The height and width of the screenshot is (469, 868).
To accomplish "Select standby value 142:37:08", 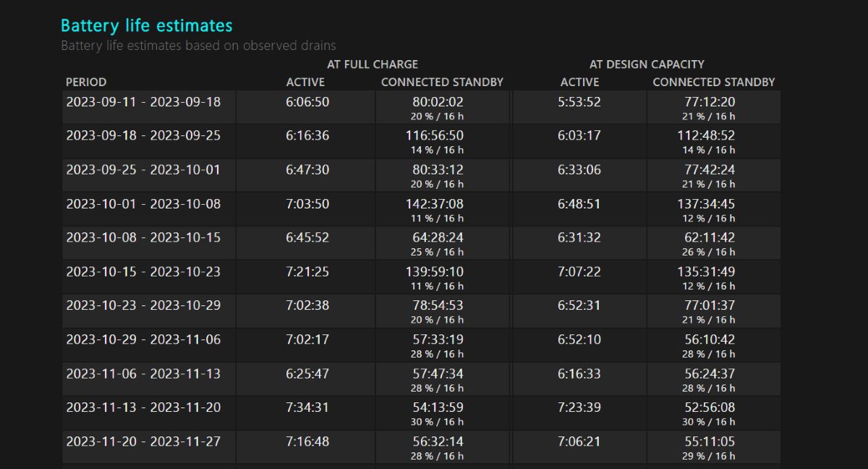I will 435,203.
